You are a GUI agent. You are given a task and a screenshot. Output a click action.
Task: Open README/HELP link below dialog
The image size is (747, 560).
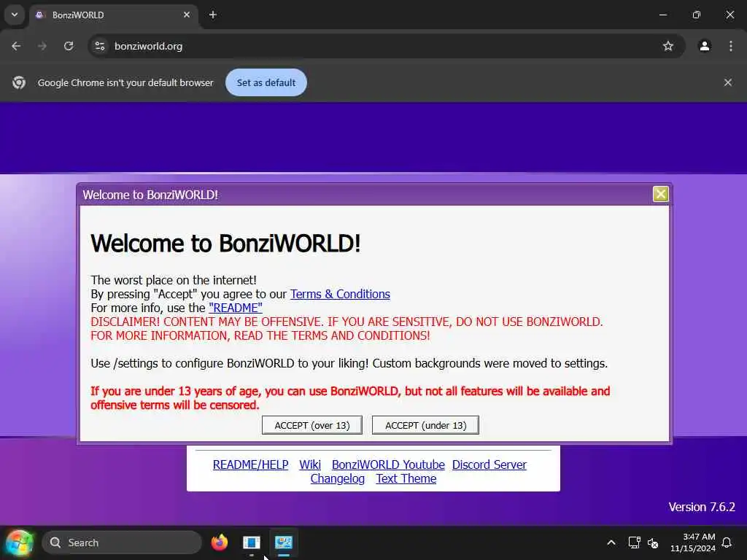251,464
